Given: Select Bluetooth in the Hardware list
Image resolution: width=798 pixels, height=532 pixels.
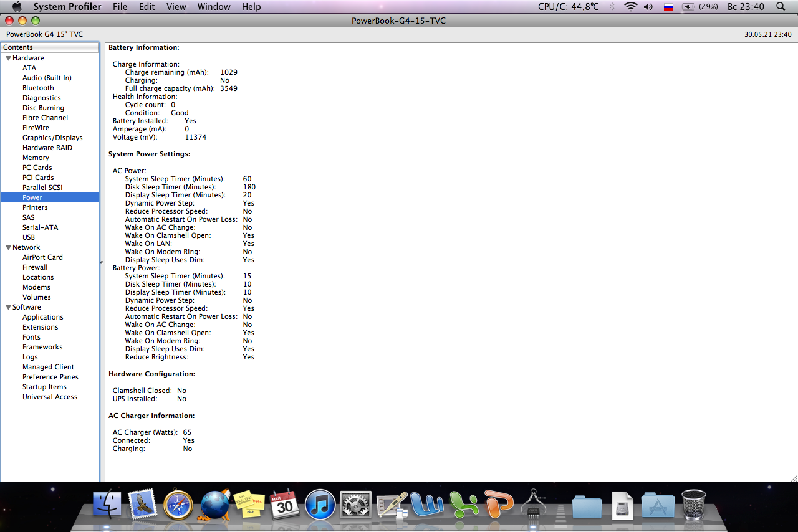Looking at the screenshot, I should (x=49, y=88).
